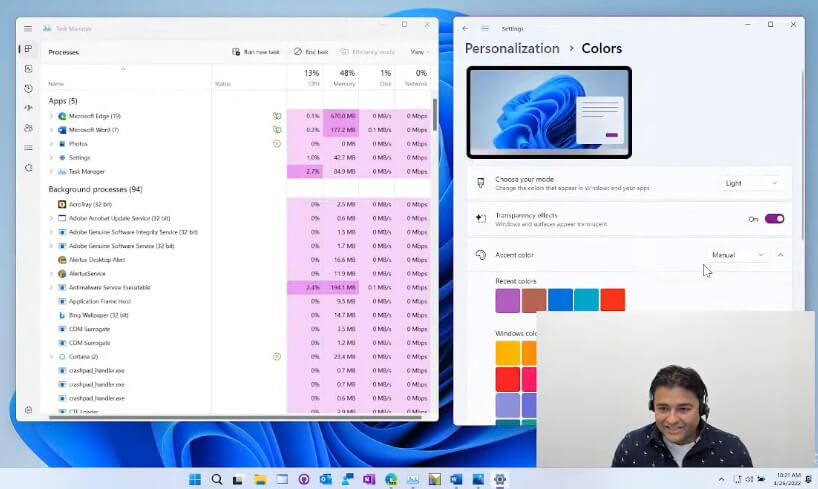The height and width of the screenshot is (489, 818).
Task: Expand the Microsoft Word (7) process group
Action: 51,130
